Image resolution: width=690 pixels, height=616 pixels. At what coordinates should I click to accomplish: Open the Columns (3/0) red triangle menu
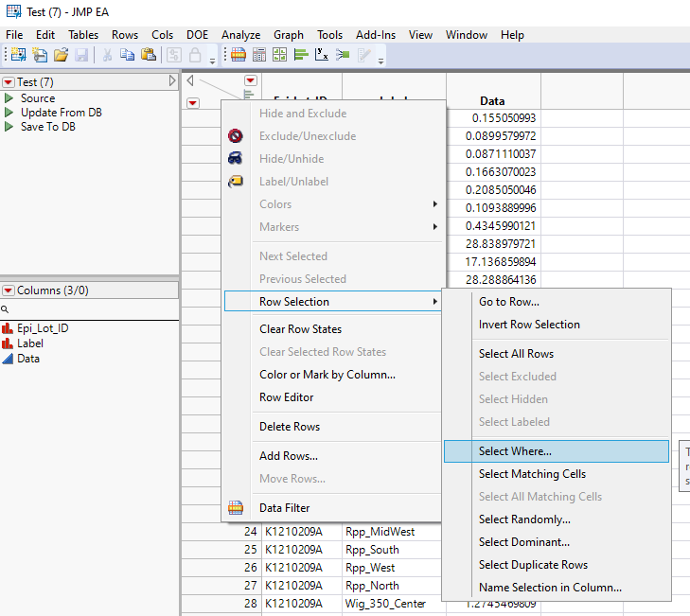[x=9, y=290]
